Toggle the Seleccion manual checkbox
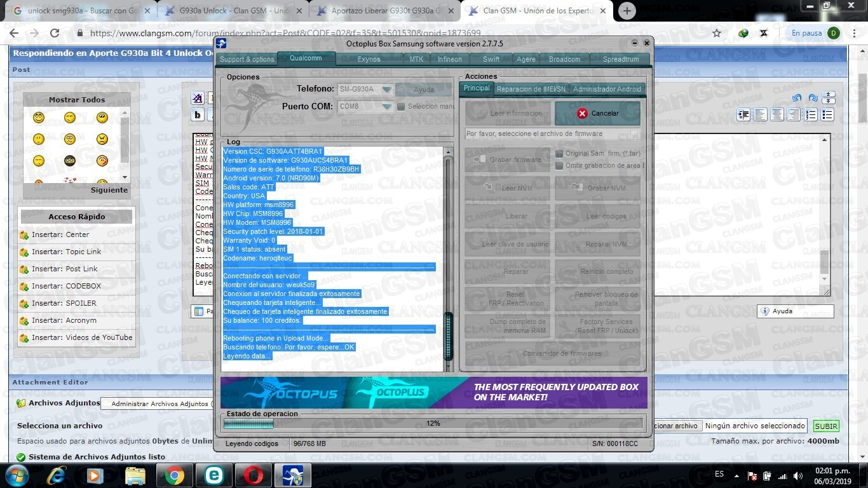 coord(401,107)
